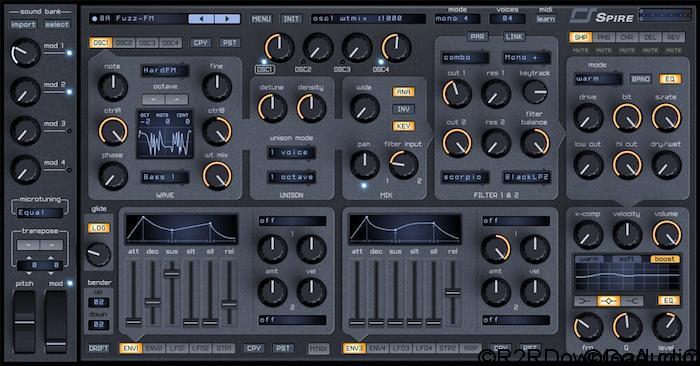700x366 pixels.
Task: Click the master EQ curve display
Action: pyautogui.click(x=627, y=276)
